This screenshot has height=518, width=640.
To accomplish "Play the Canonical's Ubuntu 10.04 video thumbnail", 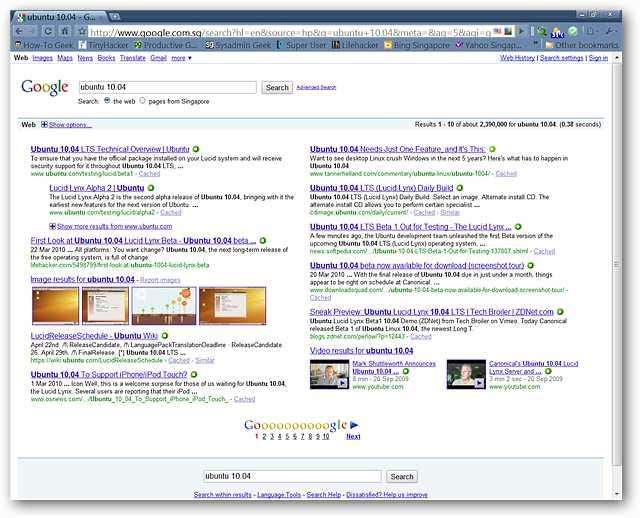I will click(466, 374).
